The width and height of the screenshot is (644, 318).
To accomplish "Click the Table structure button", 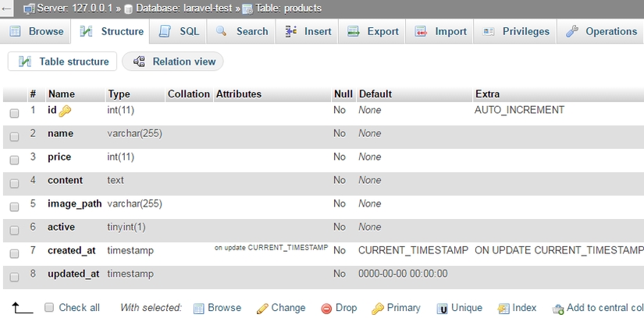I will (x=63, y=62).
